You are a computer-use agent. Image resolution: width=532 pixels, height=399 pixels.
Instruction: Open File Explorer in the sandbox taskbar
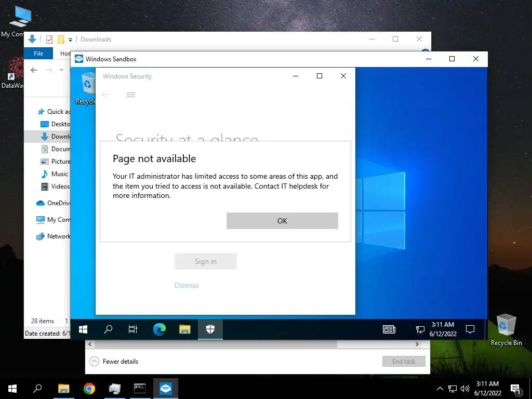[185, 329]
